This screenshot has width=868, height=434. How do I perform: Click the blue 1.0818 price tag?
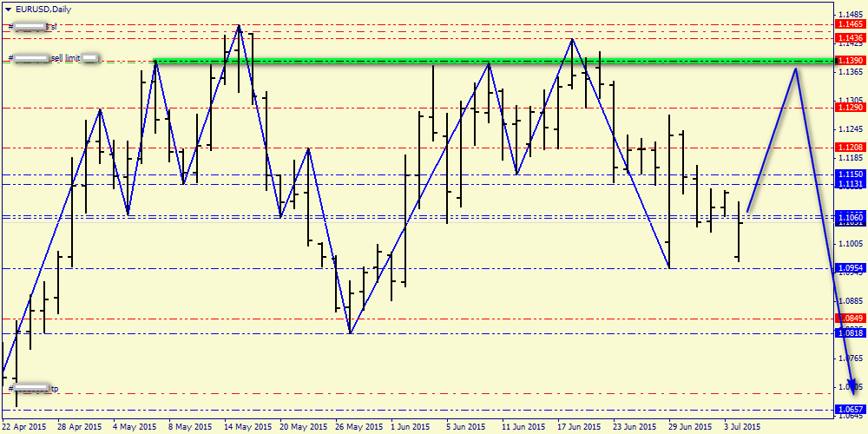click(x=850, y=332)
